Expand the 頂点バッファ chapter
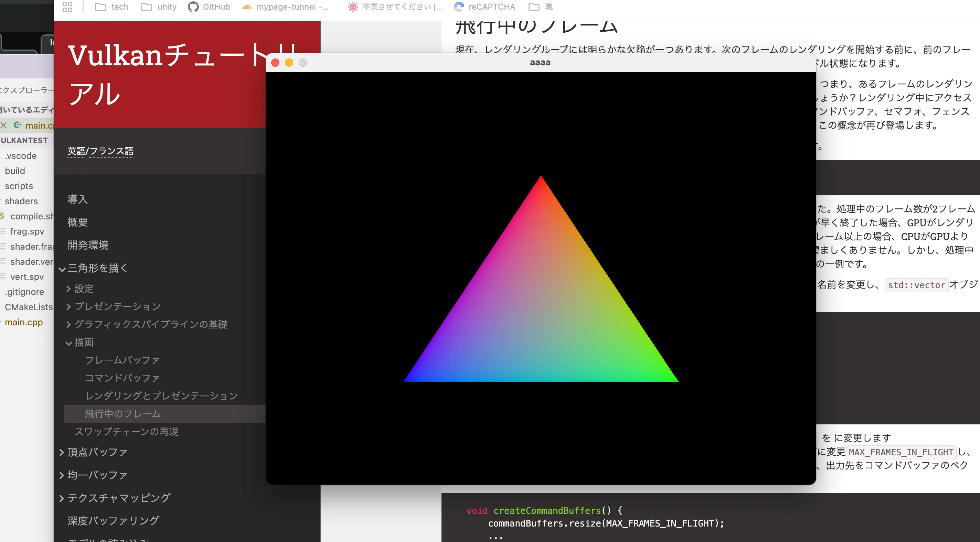 [x=62, y=452]
